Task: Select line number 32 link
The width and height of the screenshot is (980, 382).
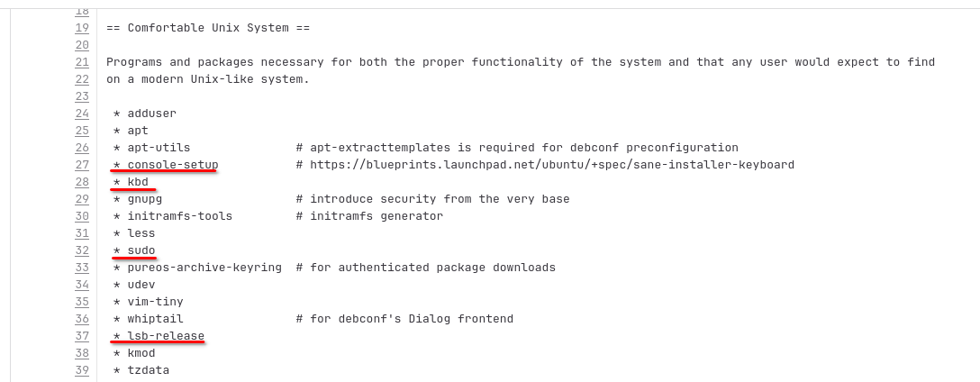Action: click(x=82, y=250)
